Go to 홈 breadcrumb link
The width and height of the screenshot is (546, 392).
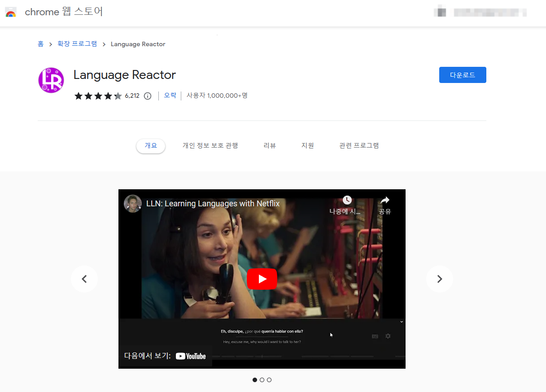click(41, 44)
